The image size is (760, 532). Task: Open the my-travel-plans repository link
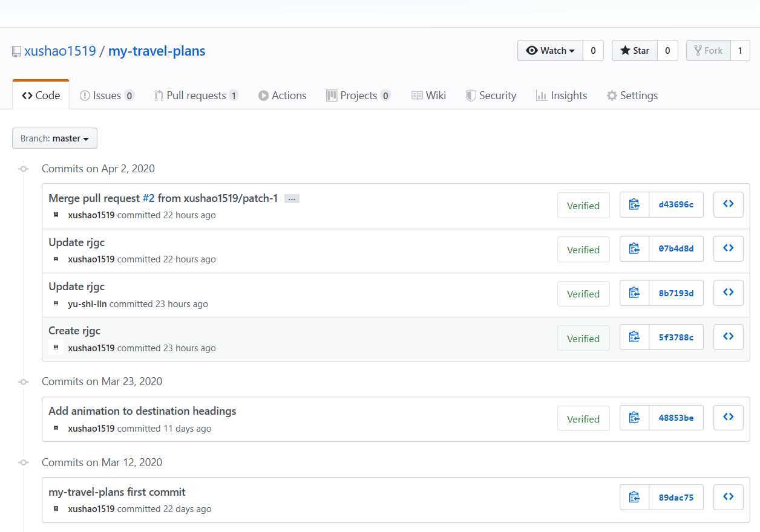pos(157,51)
